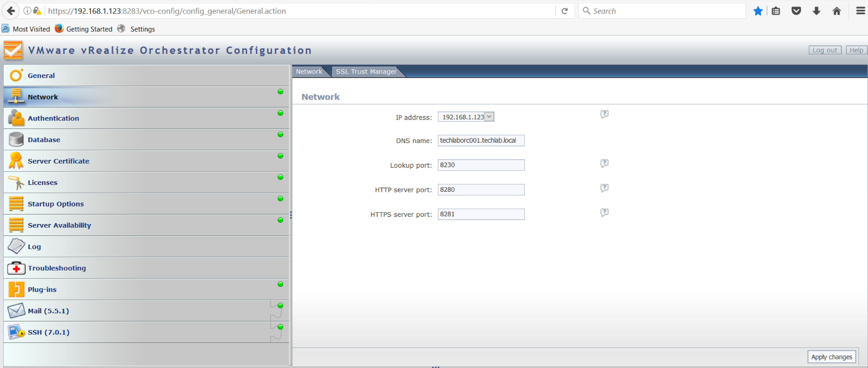The width and height of the screenshot is (868, 368).
Task: Click the Lookup port input field
Action: coord(481,165)
